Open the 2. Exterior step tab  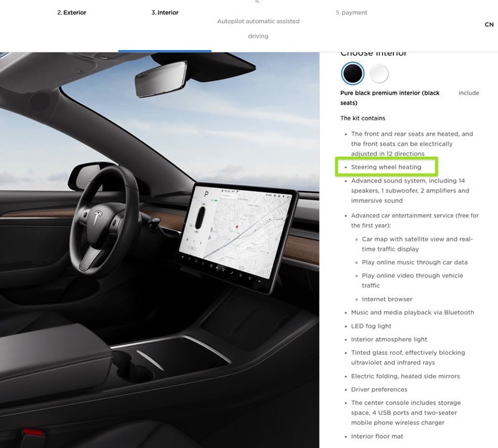72,12
